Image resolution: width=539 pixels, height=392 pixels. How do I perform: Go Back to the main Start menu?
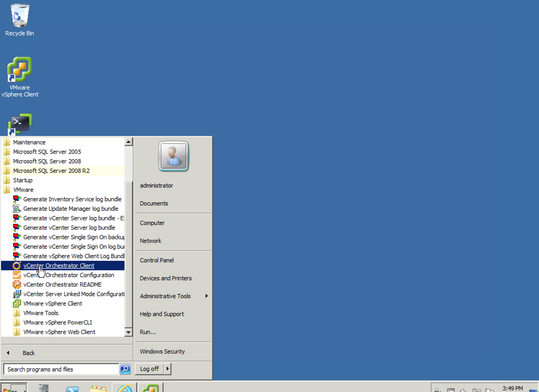tap(28, 353)
